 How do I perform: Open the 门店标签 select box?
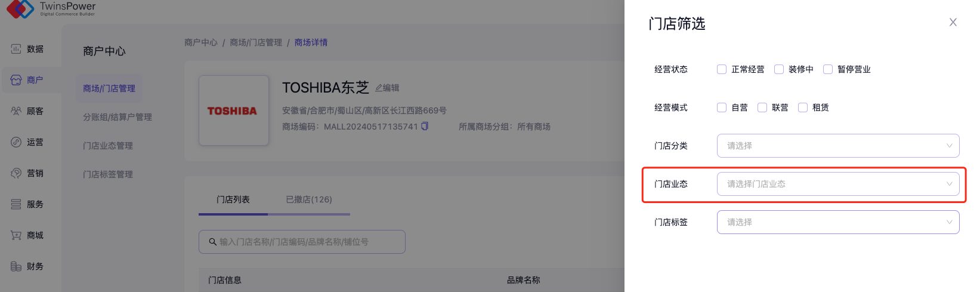pyautogui.click(x=837, y=222)
